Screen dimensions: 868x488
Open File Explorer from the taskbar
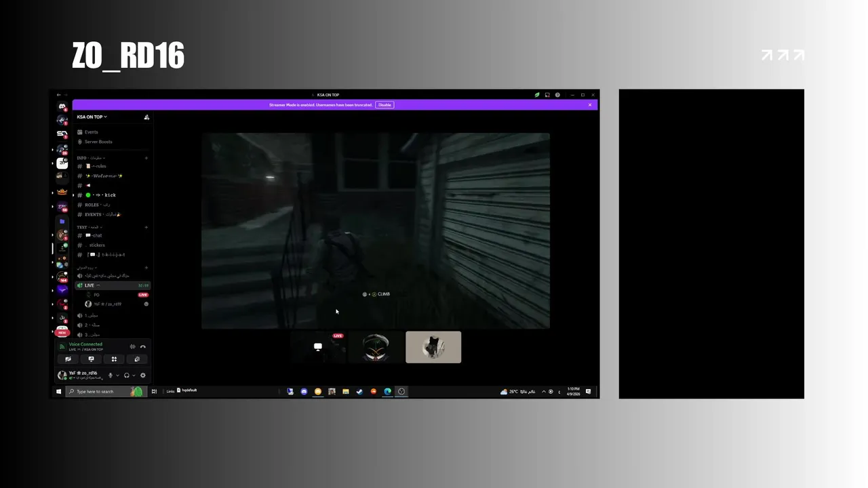(x=345, y=391)
